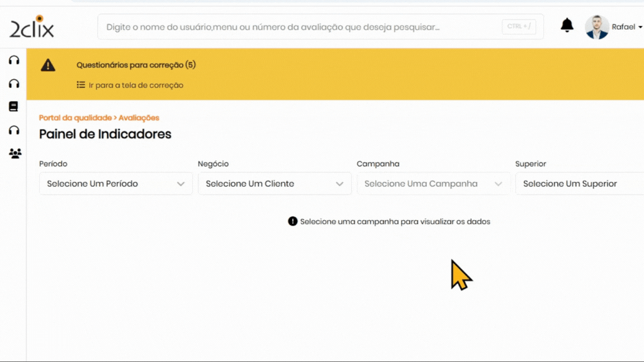This screenshot has width=644, height=362.
Task: Open the 'Selecione Um Cliente' dropdown
Action: coord(274,184)
